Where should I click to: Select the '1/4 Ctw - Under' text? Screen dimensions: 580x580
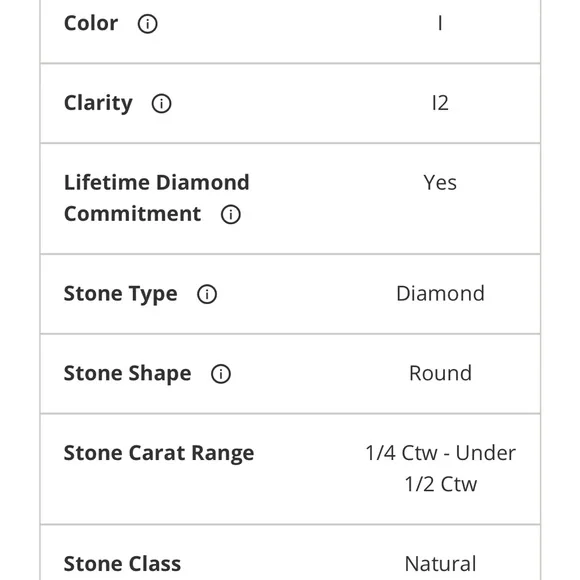coord(440,453)
